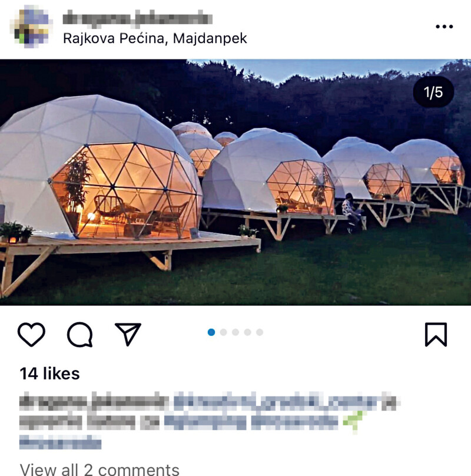Image resolution: width=471 pixels, height=476 pixels.
Task: Jump to fourth carousel dot
Action: tap(248, 332)
